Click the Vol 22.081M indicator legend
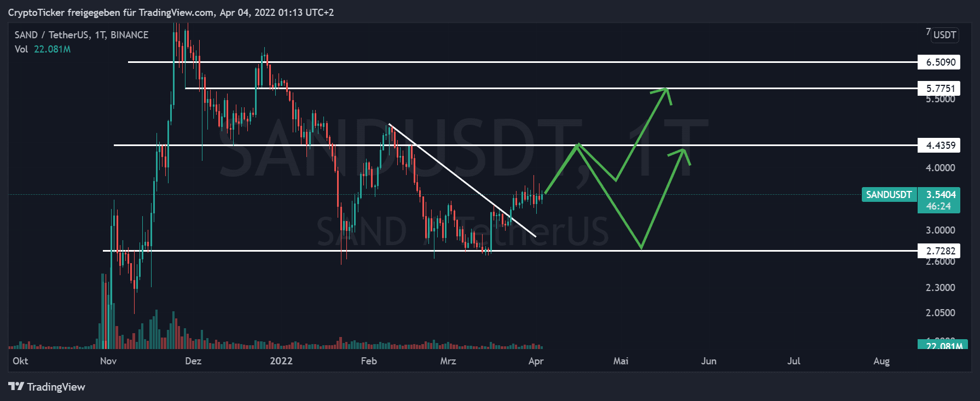980x401 pixels. coord(43,49)
